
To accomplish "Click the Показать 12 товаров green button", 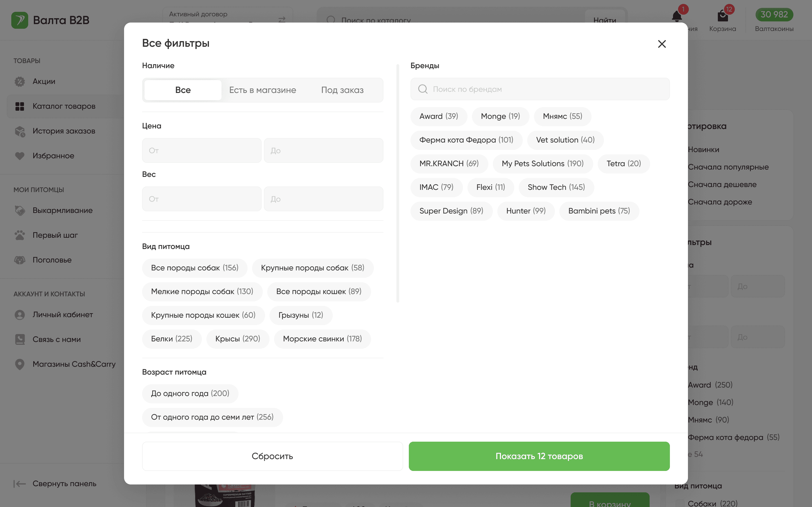I will pos(539,456).
